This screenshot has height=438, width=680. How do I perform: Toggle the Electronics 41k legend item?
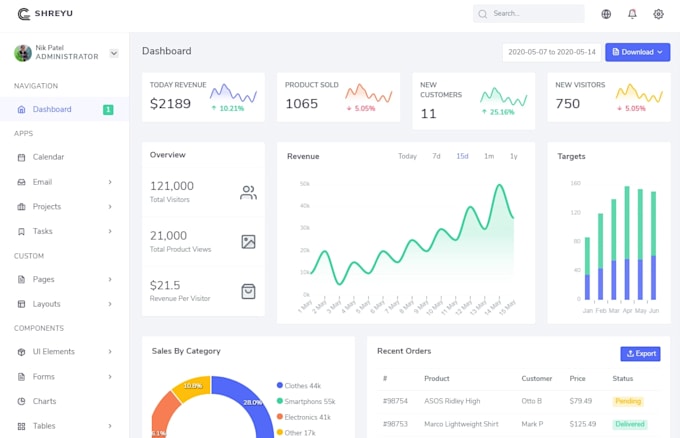[304, 417]
